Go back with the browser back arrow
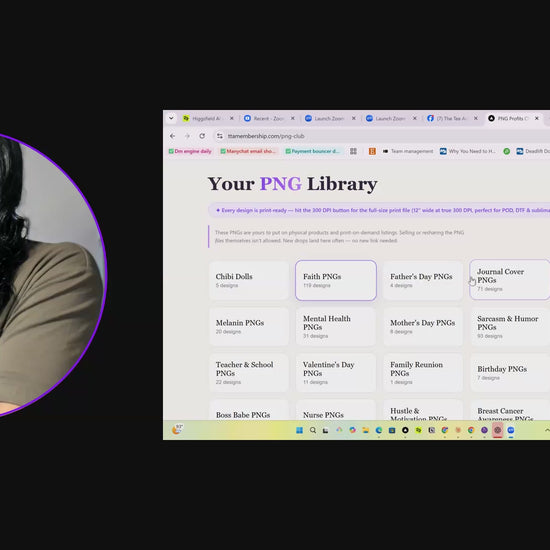Viewport: 550px width, 550px height. [x=172, y=136]
